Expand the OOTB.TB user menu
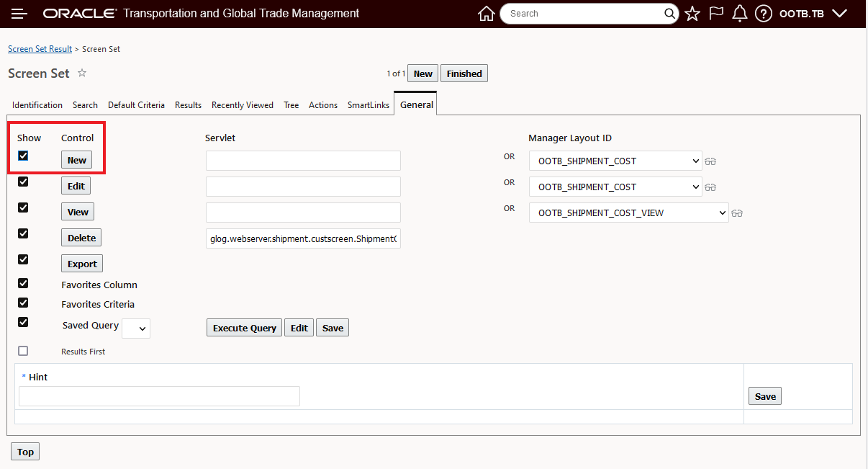Screen dimensions: 868x469 813,14
